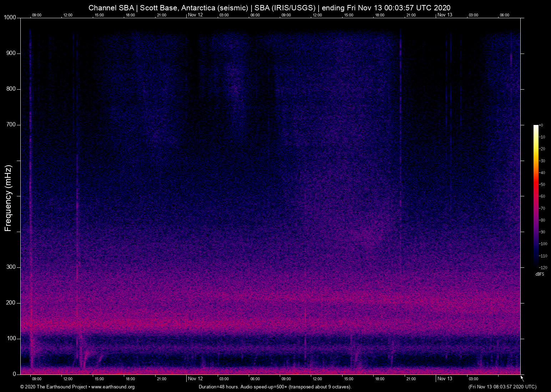Select the "-50" value on the color scale
Screen dimensions: 551x392
point(542,185)
